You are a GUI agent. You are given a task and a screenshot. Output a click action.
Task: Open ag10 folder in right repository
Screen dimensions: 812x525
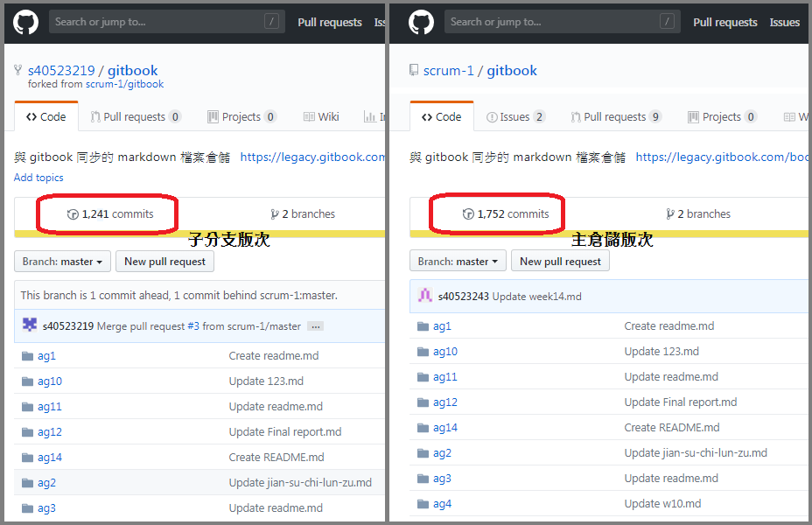[445, 352]
